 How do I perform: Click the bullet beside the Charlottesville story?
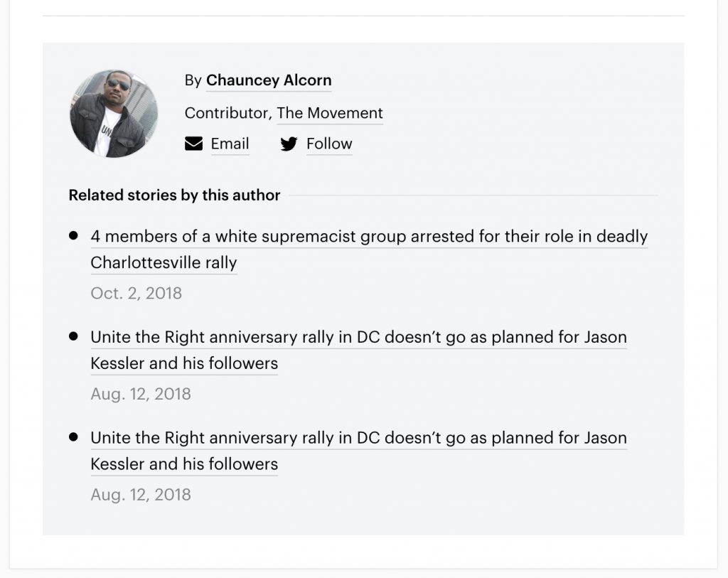point(73,235)
